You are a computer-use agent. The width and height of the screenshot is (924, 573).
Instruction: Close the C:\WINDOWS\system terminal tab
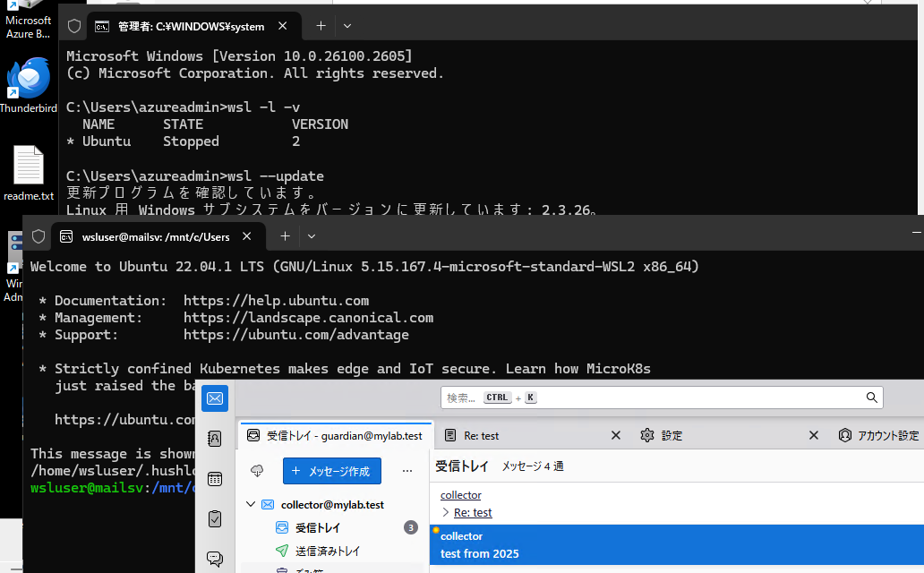tap(282, 26)
